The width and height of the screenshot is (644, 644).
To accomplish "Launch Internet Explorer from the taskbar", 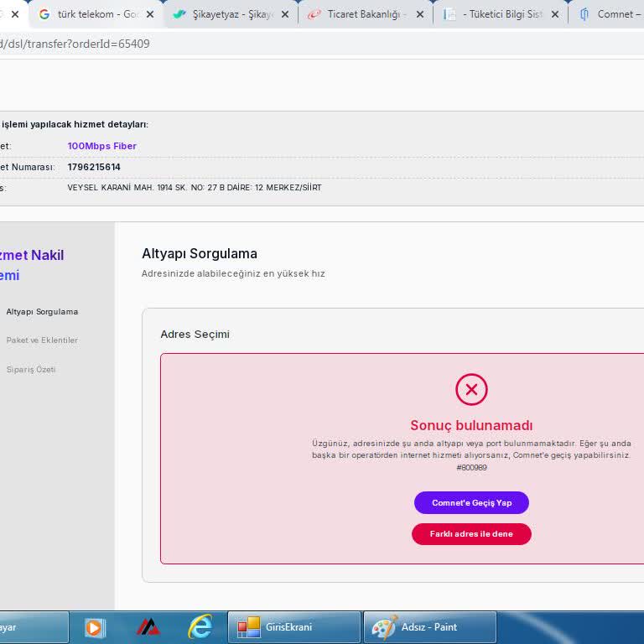I will (200, 627).
